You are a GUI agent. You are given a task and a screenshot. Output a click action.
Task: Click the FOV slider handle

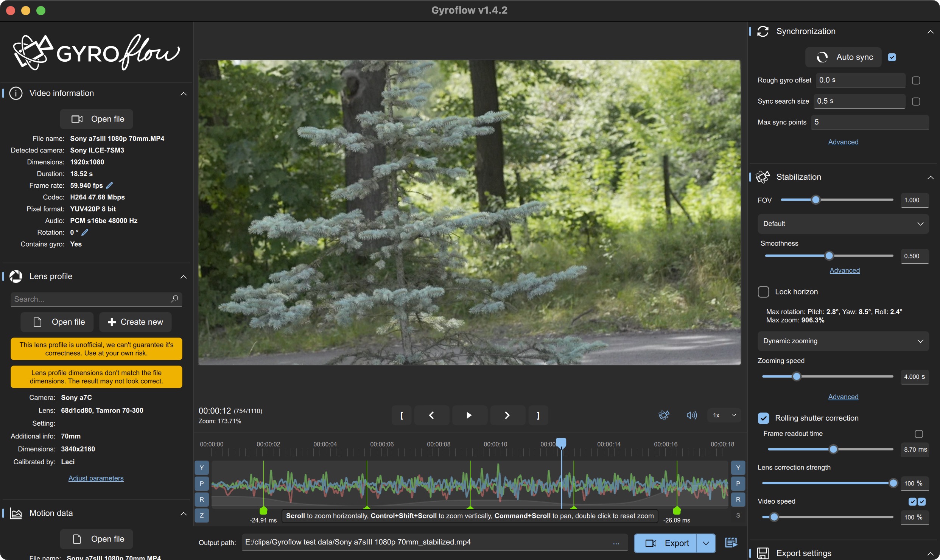[815, 200]
